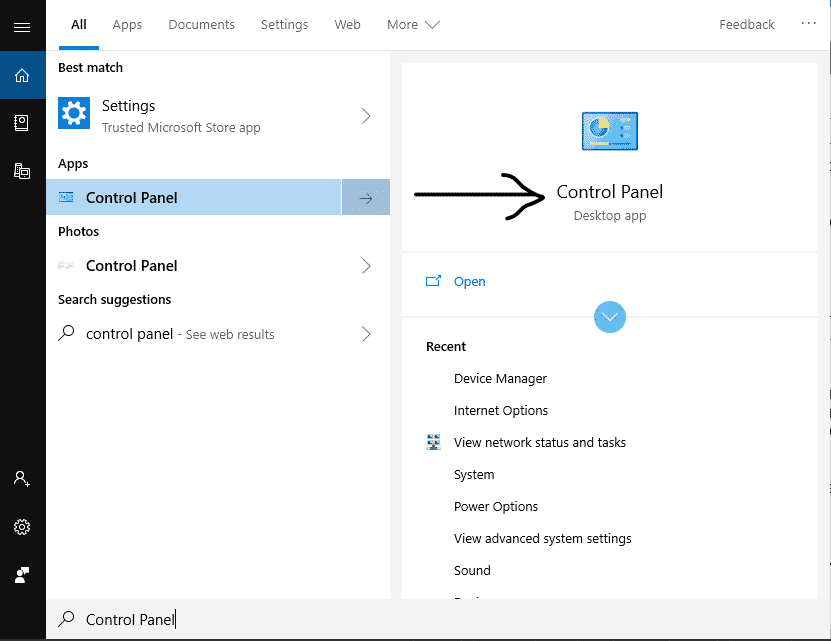Click the Control Panel icon in preview pane

pos(609,130)
